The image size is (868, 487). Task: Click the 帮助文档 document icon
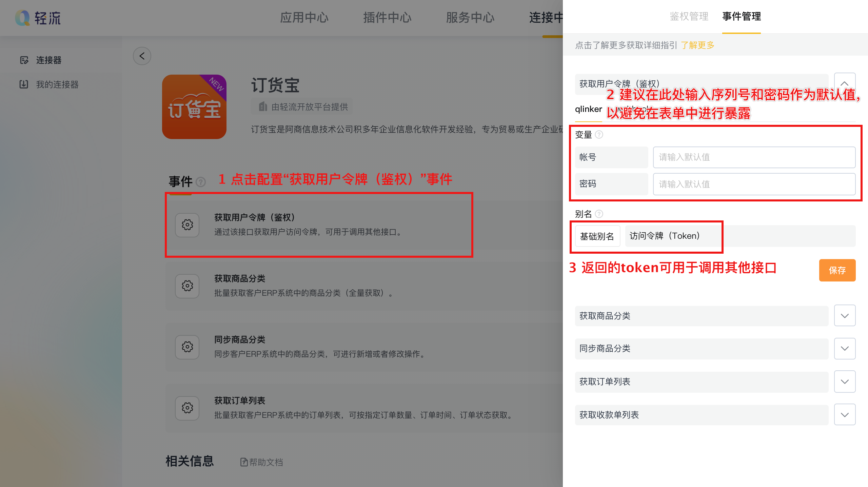244,462
